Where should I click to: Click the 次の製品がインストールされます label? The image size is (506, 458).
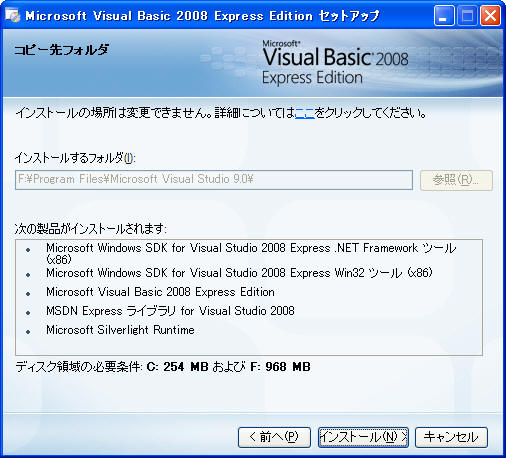tap(91, 229)
